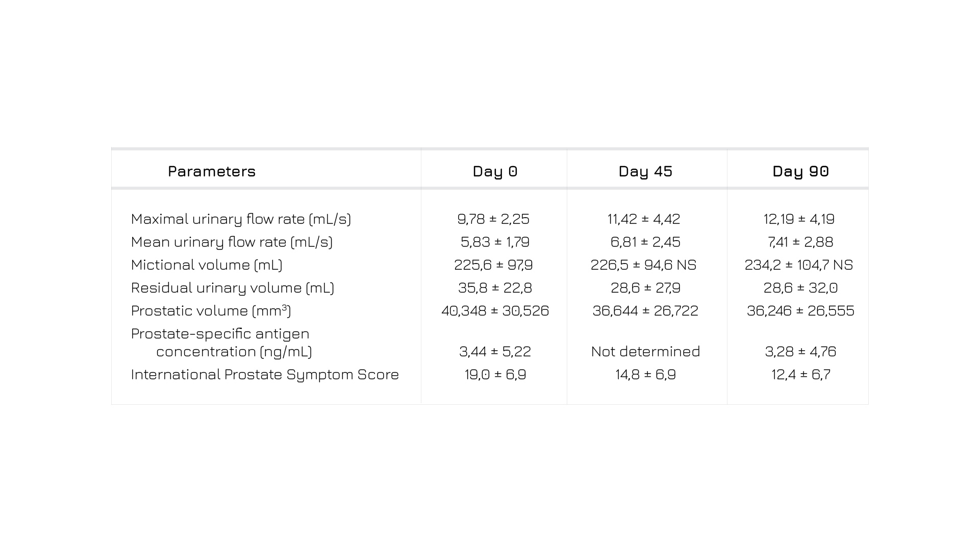Click the 226,5 ± 94,6 NS cell
The height and width of the screenshot is (551, 980).
pyautogui.click(x=643, y=265)
